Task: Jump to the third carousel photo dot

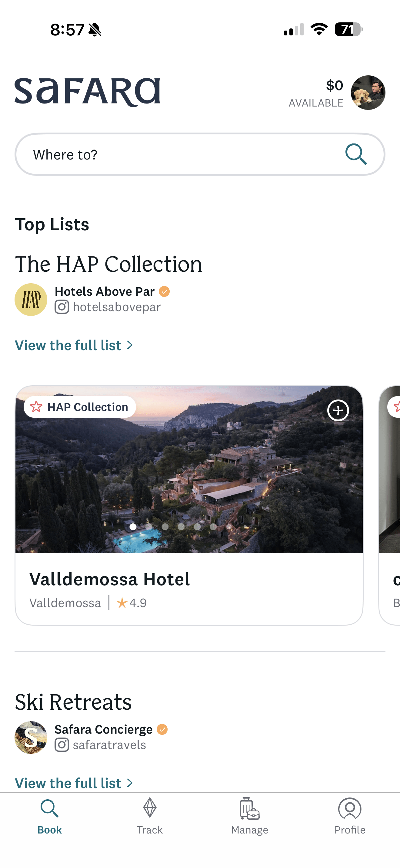Action: point(165,526)
